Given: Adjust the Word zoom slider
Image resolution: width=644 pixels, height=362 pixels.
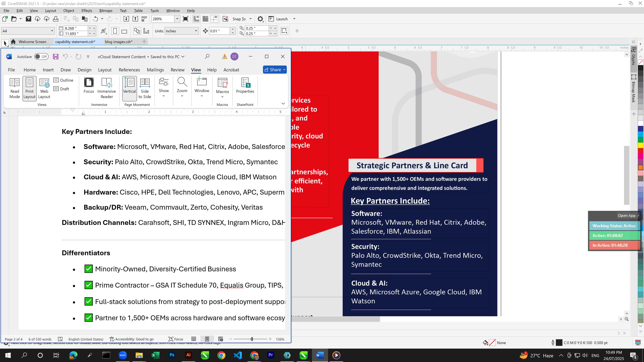Looking at the screenshot, I should pos(252,339).
